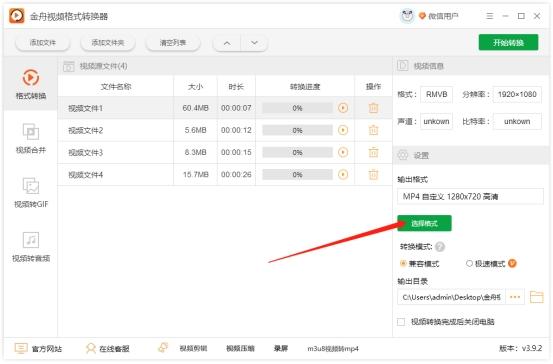This screenshot has height=364, width=553.
Task: Select row 视频文件1 in list
Action: point(225,108)
